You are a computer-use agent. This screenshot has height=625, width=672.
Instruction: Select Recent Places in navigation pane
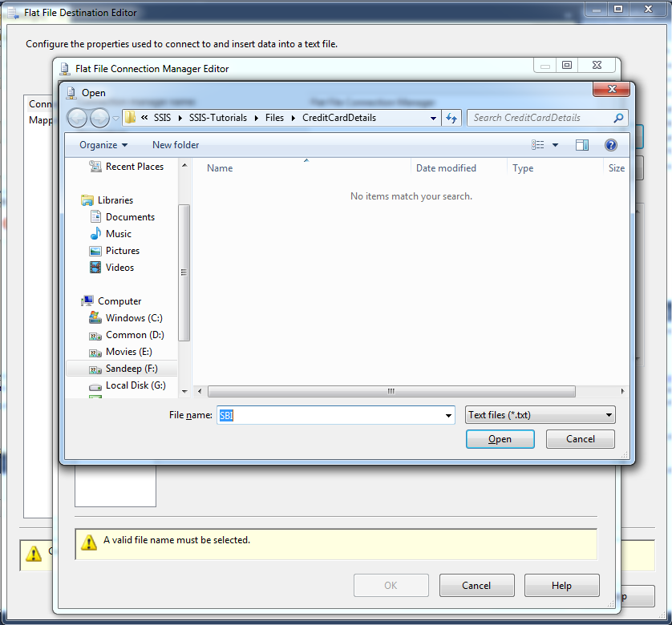(x=135, y=167)
